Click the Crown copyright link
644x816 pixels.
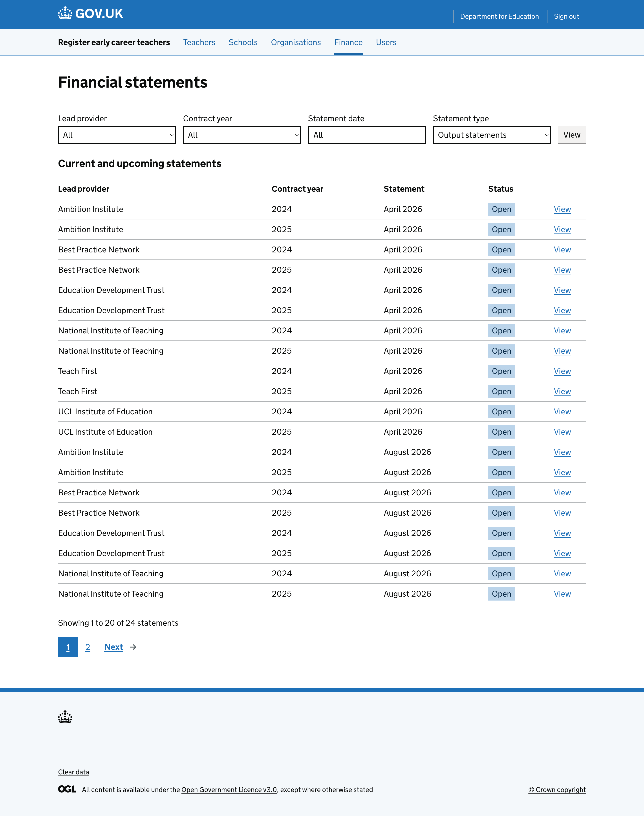(557, 790)
